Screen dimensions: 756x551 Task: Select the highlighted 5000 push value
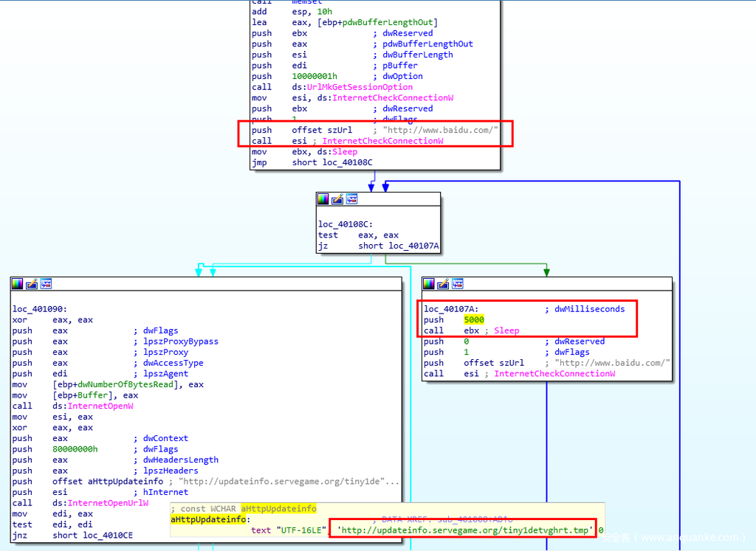tap(474, 320)
